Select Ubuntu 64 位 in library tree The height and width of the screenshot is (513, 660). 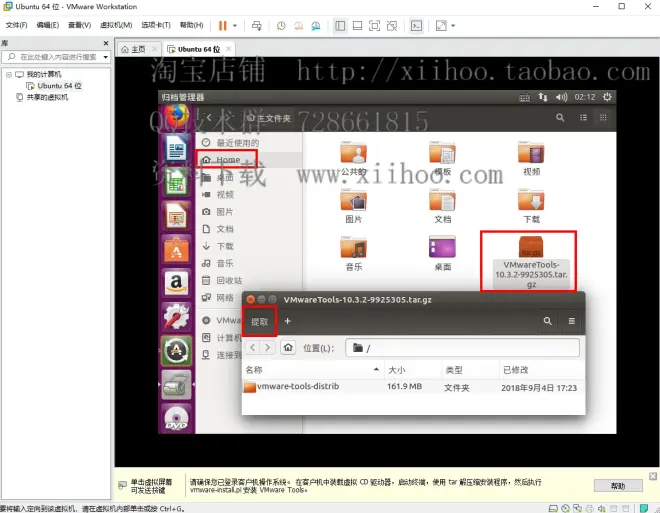(54, 86)
